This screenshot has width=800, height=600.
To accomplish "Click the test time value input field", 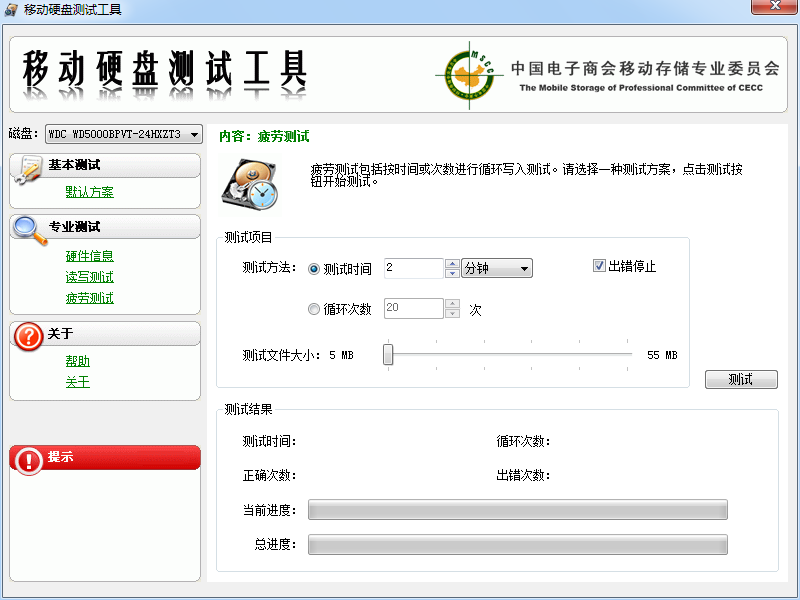I will pyautogui.click(x=413, y=269).
